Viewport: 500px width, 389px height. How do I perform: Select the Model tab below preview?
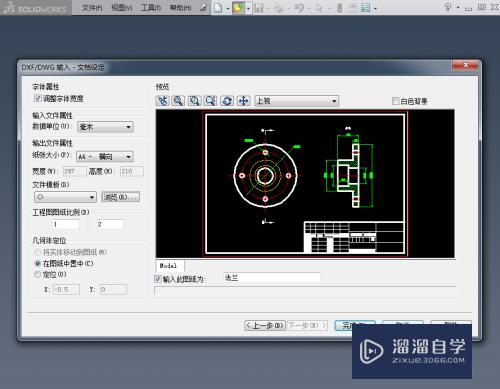tap(170, 266)
